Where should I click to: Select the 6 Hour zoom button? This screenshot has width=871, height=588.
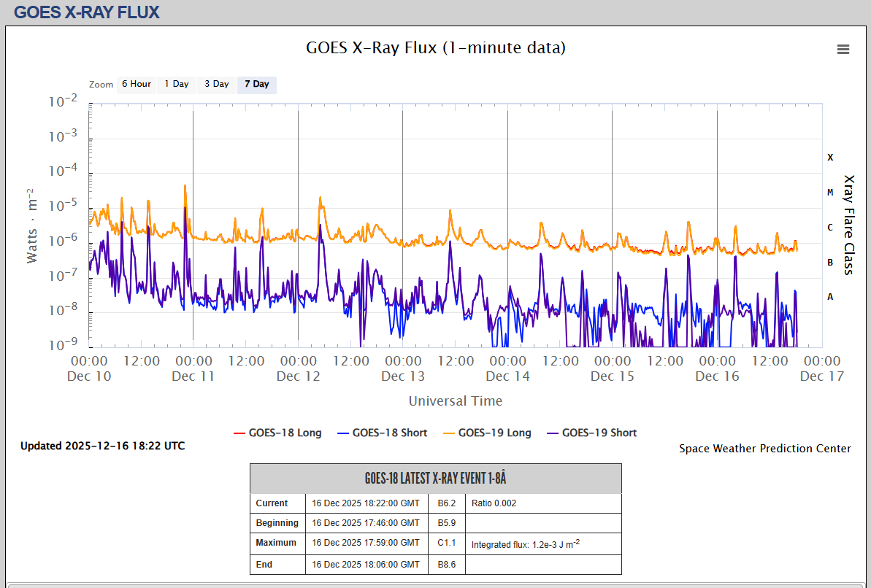[136, 84]
